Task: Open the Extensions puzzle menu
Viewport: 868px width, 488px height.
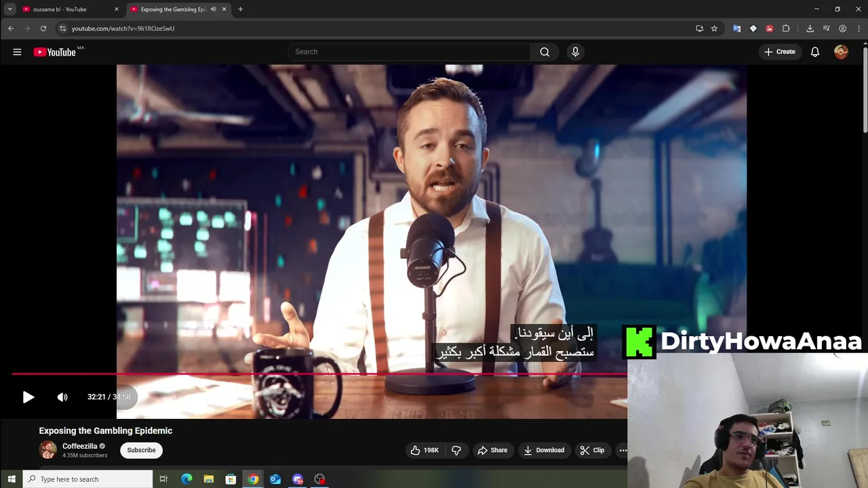Action: click(786, 28)
